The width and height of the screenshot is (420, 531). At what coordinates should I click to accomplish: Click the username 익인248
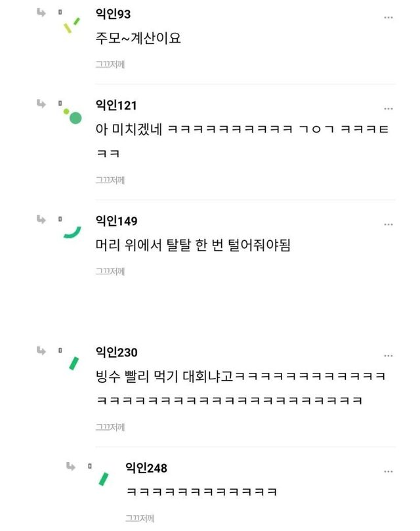(146, 468)
